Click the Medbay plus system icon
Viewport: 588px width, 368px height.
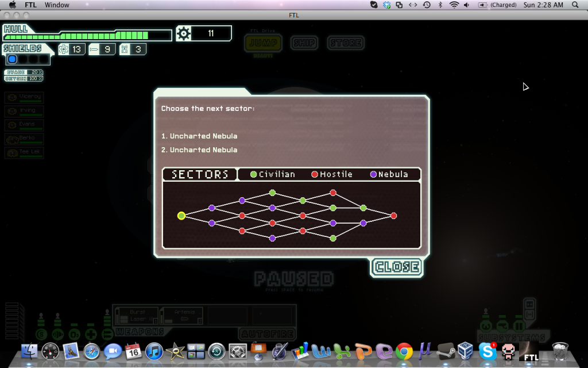click(x=91, y=334)
